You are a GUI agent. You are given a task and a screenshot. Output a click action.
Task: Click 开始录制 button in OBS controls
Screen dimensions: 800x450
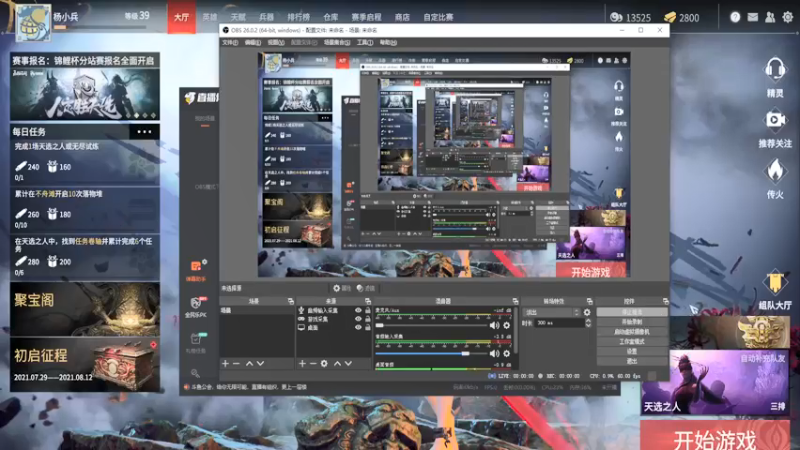[x=632, y=322]
